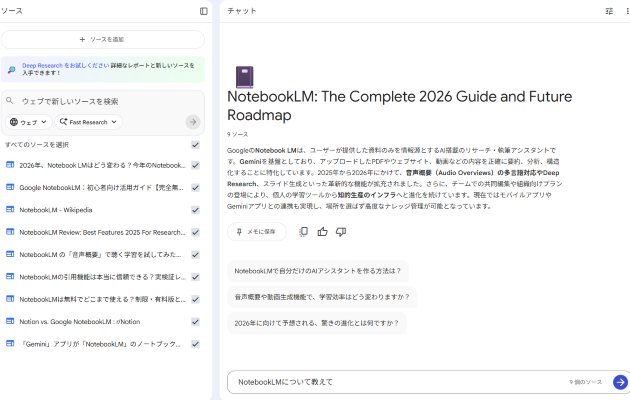Click the ソースを追加 button
630x400 pixels.
[x=102, y=39]
